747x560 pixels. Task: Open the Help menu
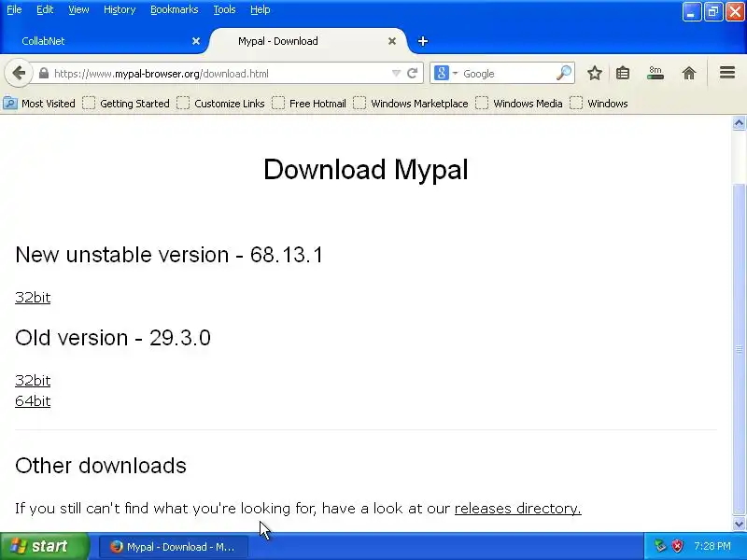tap(261, 9)
